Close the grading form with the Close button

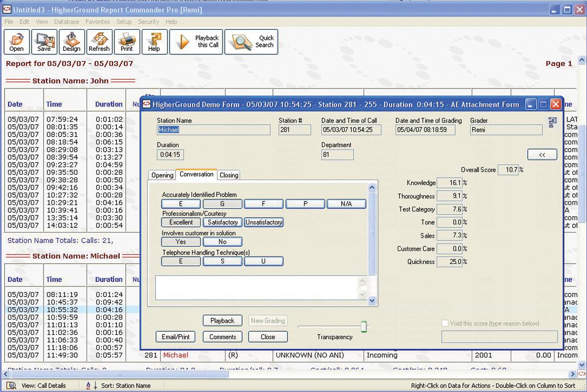[268, 337]
